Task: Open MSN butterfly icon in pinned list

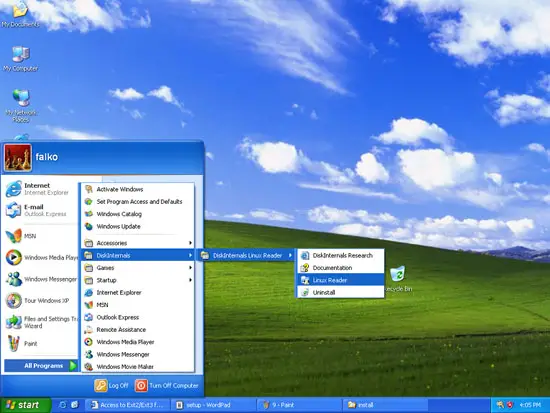Action: 13,236
